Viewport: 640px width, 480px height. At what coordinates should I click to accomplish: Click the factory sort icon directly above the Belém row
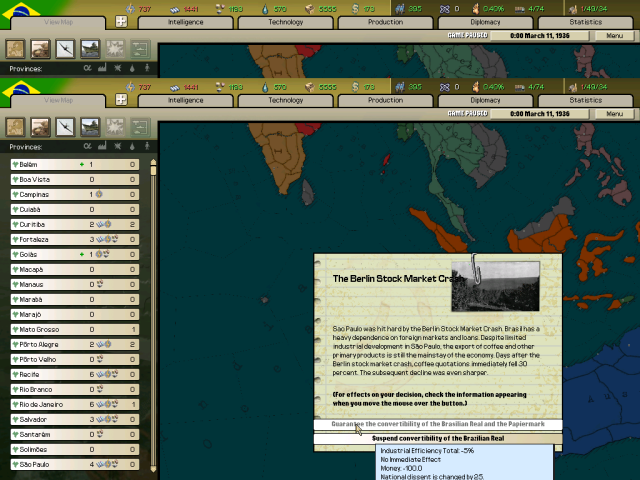(x=102, y=146)
